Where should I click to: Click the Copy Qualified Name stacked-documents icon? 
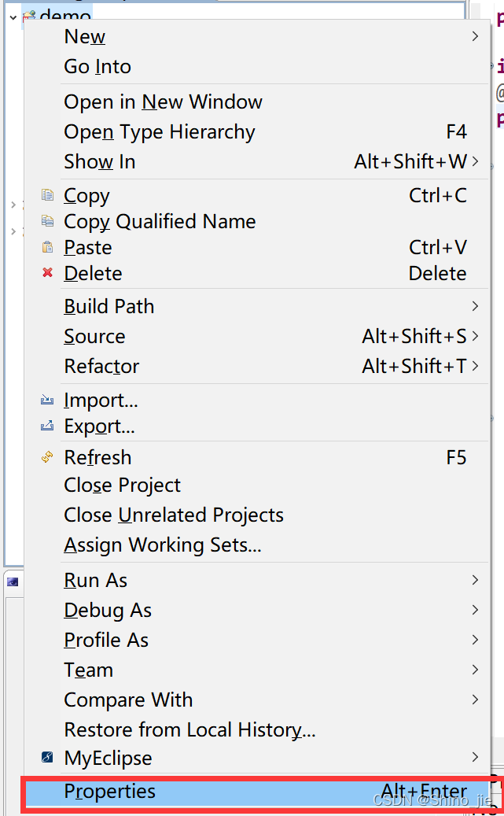(48, 222)
